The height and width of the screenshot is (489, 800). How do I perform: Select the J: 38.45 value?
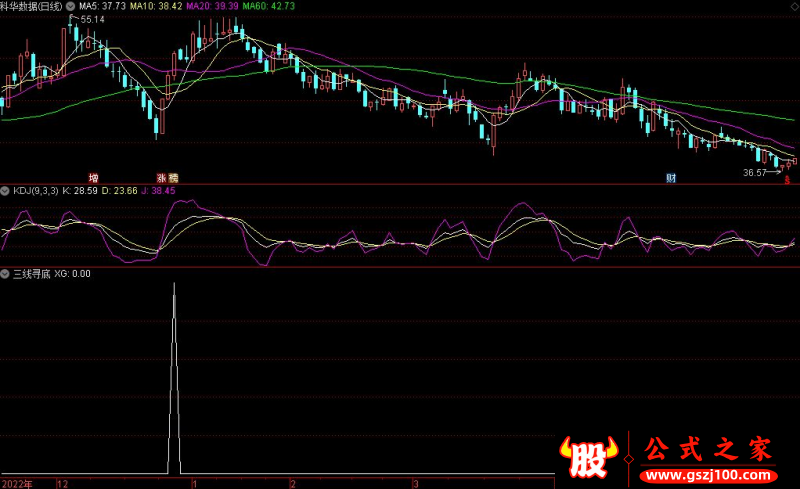coord(159,191)
